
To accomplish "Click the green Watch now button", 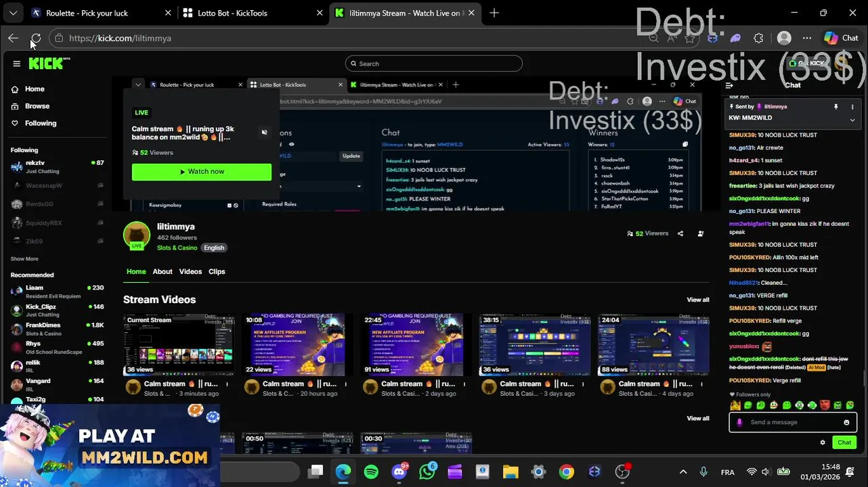I will point(202,172).
